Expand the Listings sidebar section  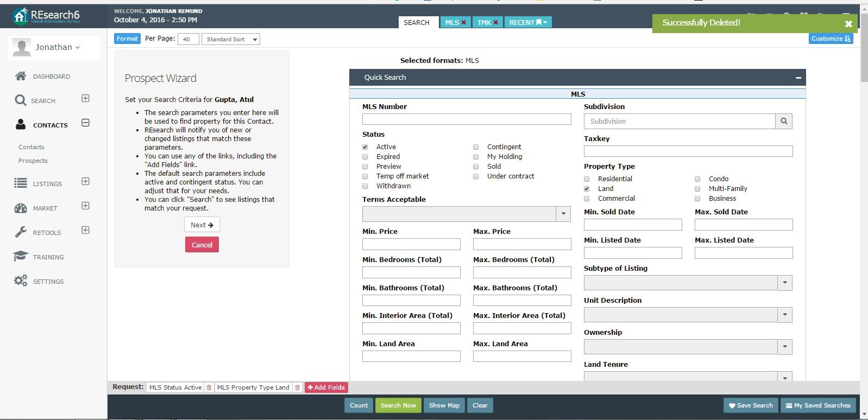pyautogui.click(x=85, y=181)
